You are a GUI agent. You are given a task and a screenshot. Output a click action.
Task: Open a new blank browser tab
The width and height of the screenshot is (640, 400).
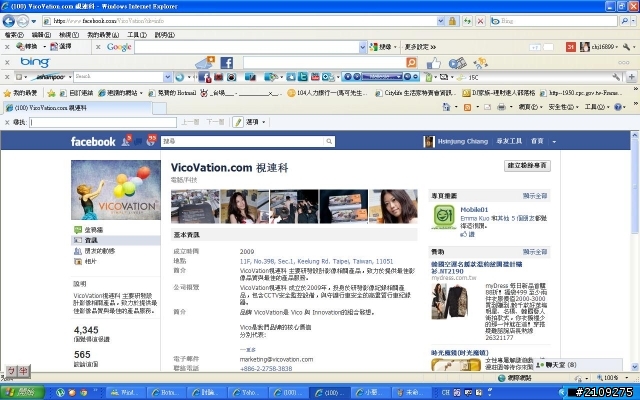pyautogui.click(x=159, y=108)
